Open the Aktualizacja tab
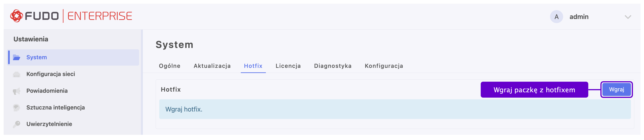644x140 pixels. click(212, 66)
